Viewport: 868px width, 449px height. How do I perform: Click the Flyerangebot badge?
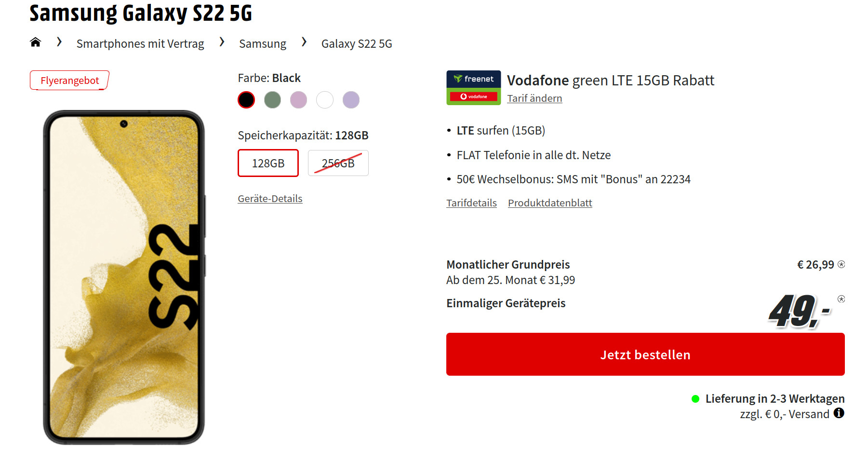point(69,81)
